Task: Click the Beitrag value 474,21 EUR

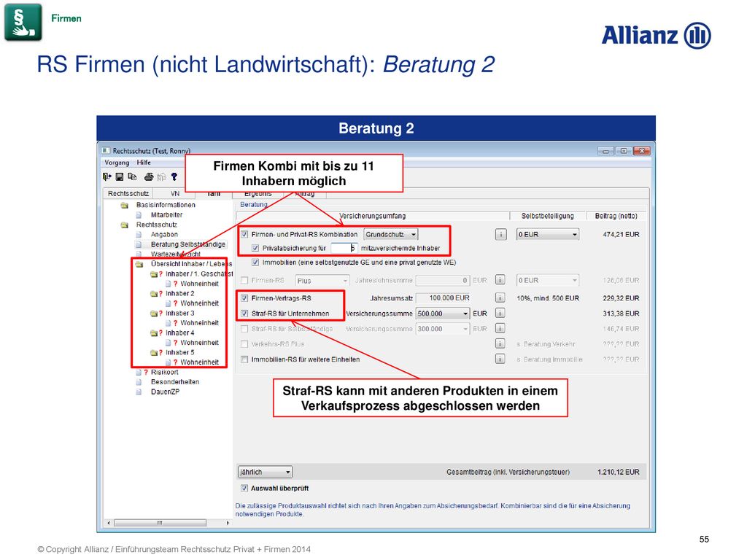Action: point(621,234)
